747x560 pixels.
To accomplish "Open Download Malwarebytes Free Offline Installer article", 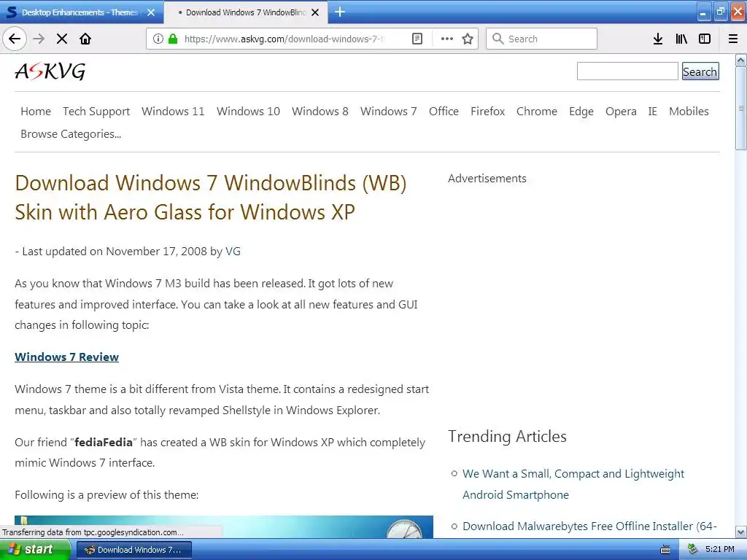I will pos(589,526).
